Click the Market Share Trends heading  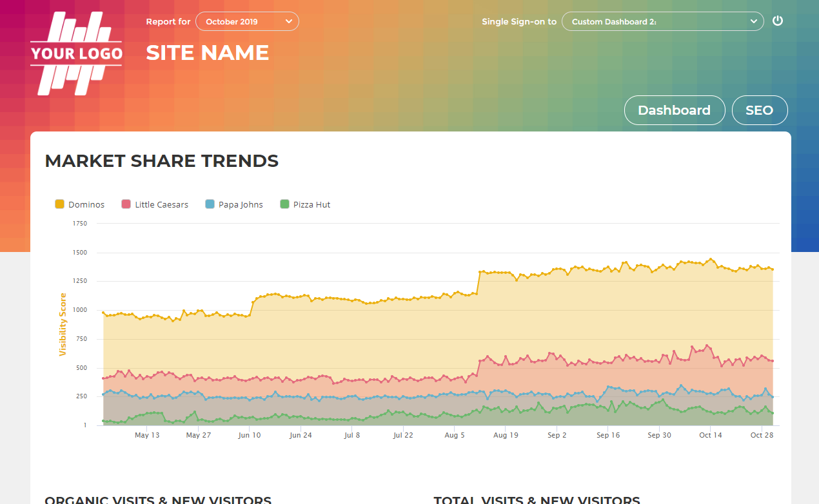point(162,161)
